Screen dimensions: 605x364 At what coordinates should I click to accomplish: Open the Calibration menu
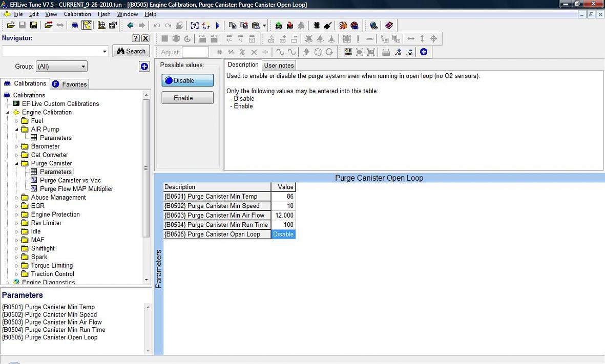click(x=77, y=14)
